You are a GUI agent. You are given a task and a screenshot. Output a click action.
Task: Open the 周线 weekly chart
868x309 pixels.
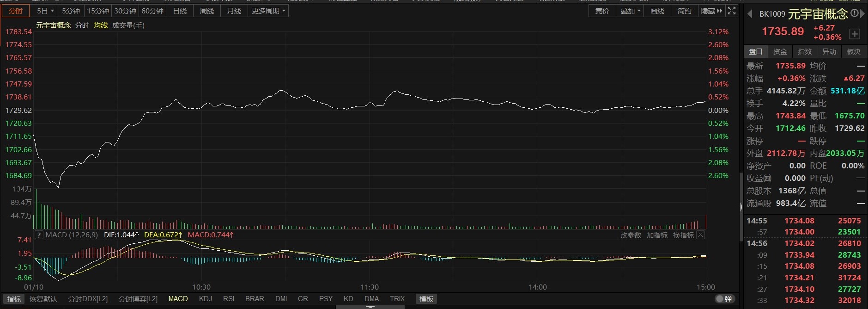click(207, 11)
